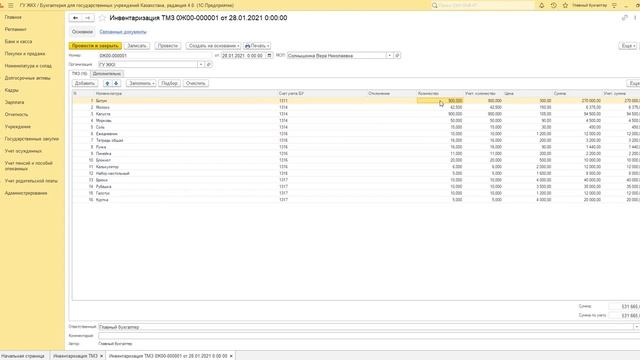Open the МОЛ person card icon
This screenshot has width=640, height=360.
point(397,56)
